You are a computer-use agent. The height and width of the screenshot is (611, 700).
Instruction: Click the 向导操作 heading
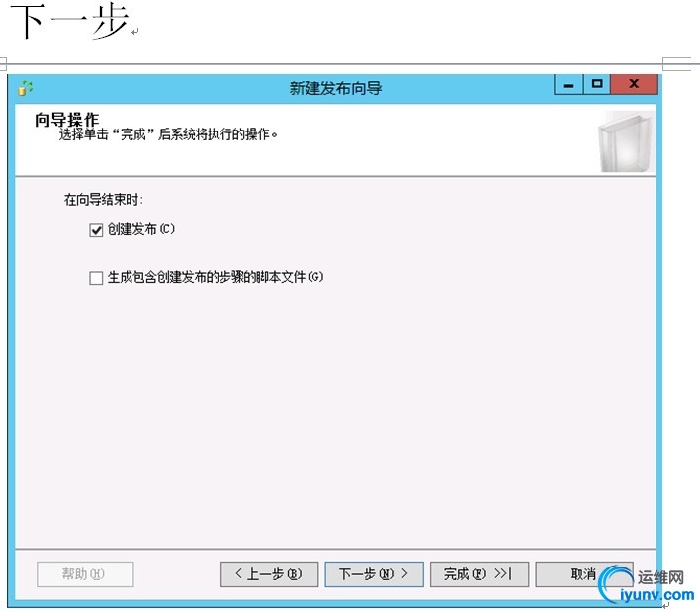(67, 120)
